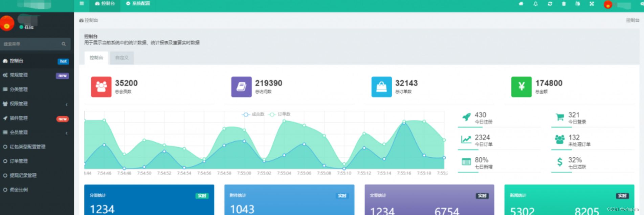Click the purple new badge on 常规管理
This screenshot has width=644, height=215.
62,76
